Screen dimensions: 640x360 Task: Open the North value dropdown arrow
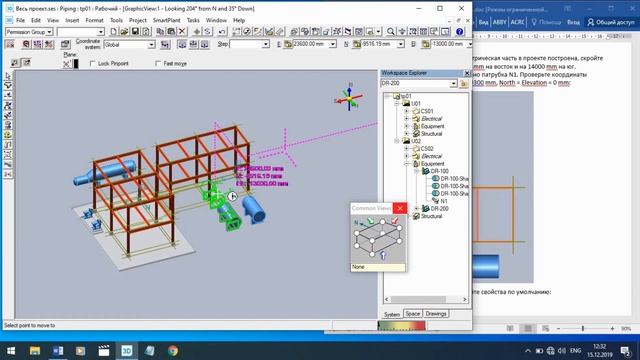401,44
